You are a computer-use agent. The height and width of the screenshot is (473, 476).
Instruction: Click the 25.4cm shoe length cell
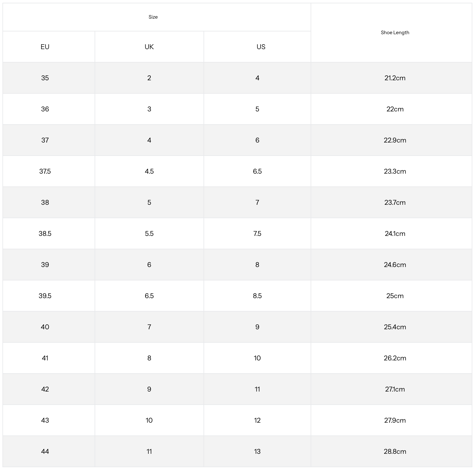[x=395, y=327]
